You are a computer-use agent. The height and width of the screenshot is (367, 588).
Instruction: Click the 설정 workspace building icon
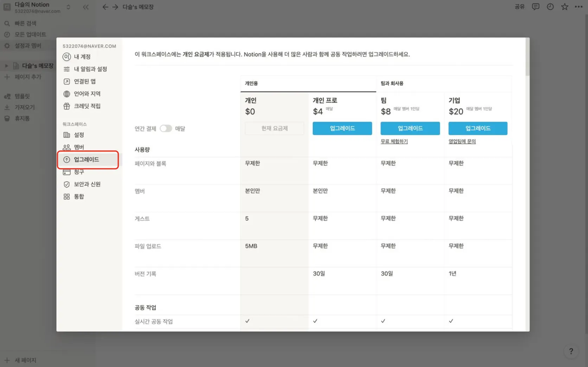click(66, 135)
